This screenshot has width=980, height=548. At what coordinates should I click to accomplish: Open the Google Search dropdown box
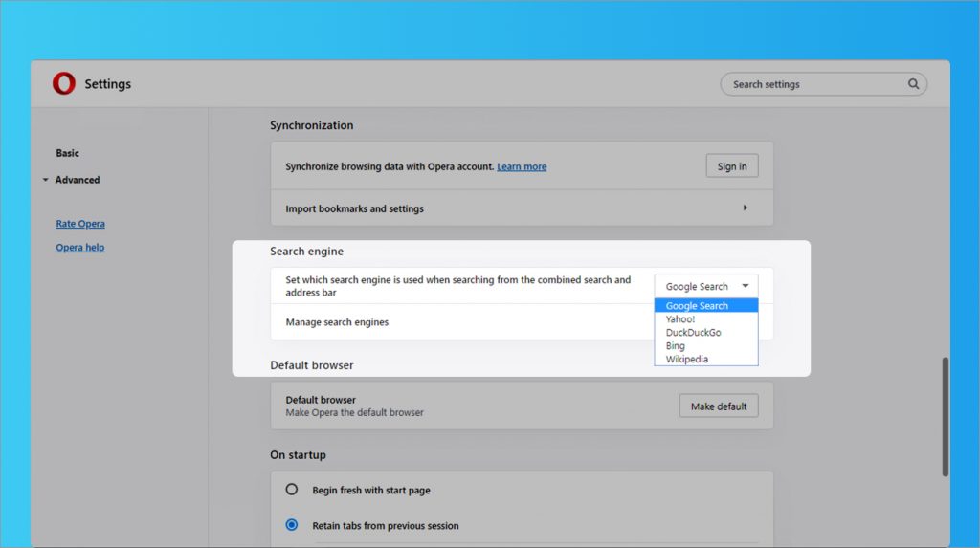point(705,286)
